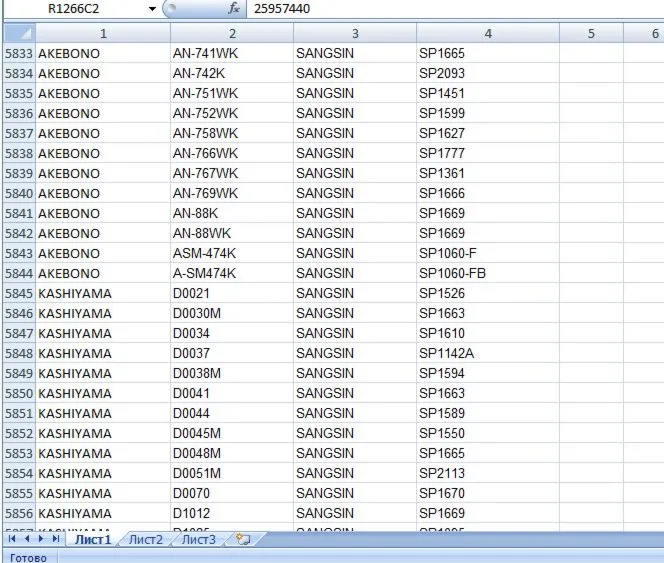
Task: Select cell AN-767WK
Action: 232,173
